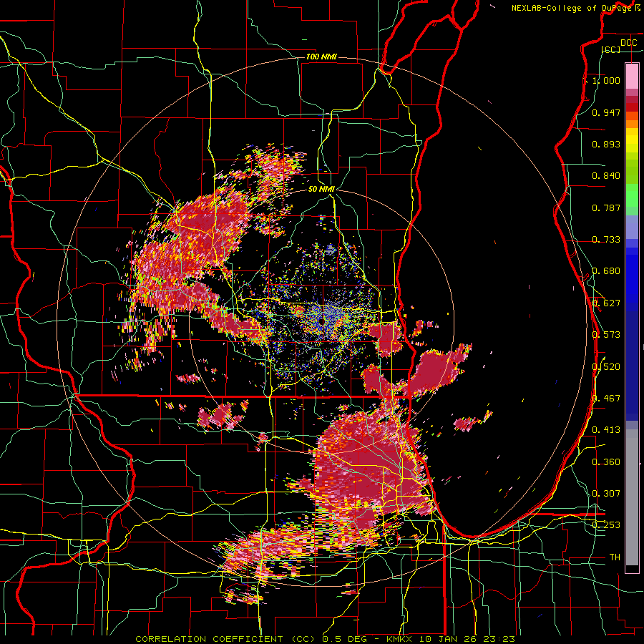Screen dimensions: 644x644
Task: Click the 0.360 legend value
Action: point(606,462)
